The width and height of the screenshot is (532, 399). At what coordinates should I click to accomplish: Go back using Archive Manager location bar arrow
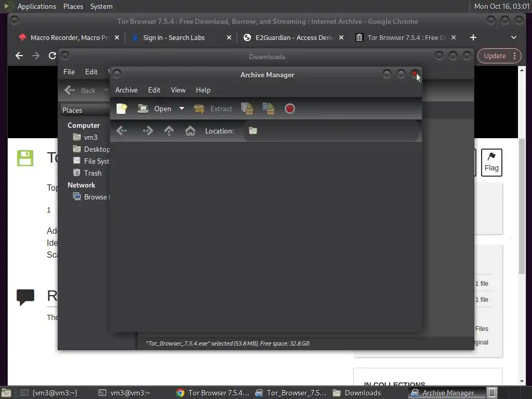pos(122,130)
